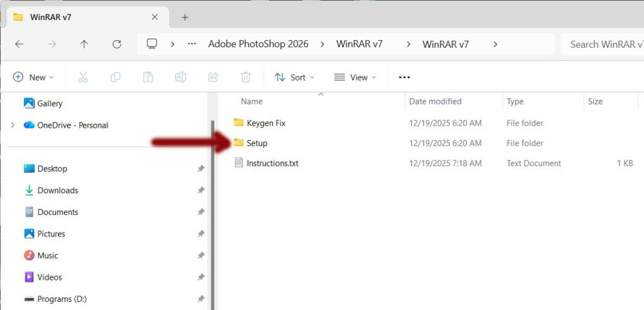Select the Setup folder
This screenshot has height=310, width=644.
[x=257, y=143]
